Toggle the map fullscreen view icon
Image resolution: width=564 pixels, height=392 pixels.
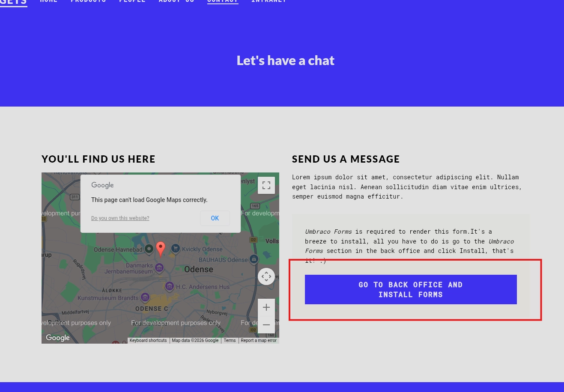266,185
